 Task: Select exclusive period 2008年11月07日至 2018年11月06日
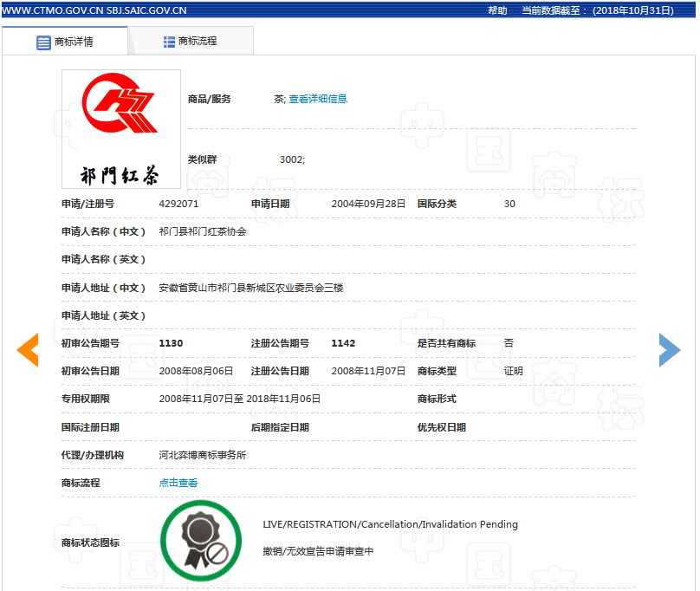pyautogui.click(x=240, y=399)
